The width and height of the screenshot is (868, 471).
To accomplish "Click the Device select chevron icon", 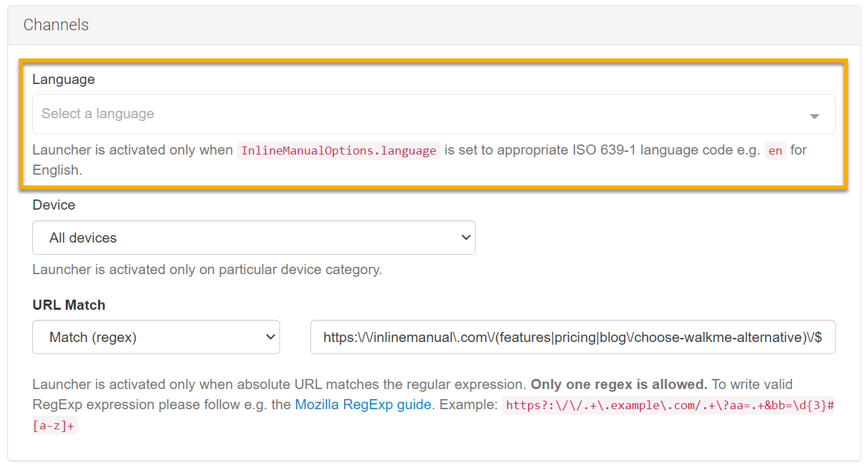I will point(466,238).
